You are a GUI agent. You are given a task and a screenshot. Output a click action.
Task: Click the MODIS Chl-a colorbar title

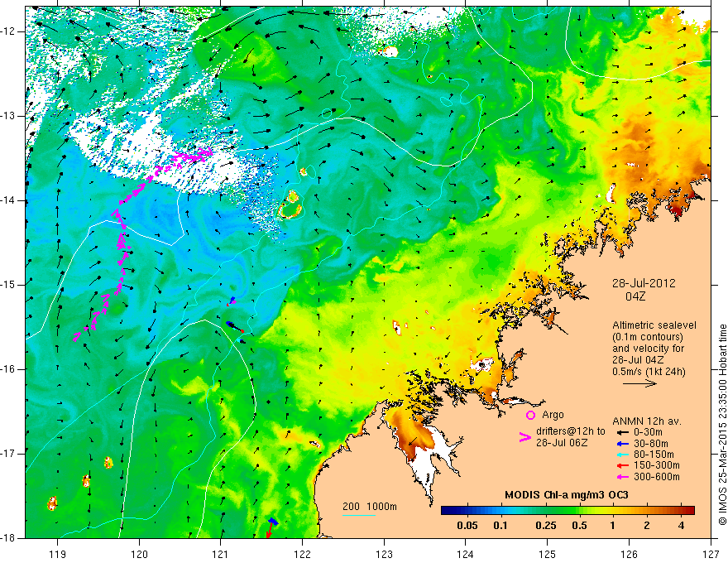click(567, 495)
